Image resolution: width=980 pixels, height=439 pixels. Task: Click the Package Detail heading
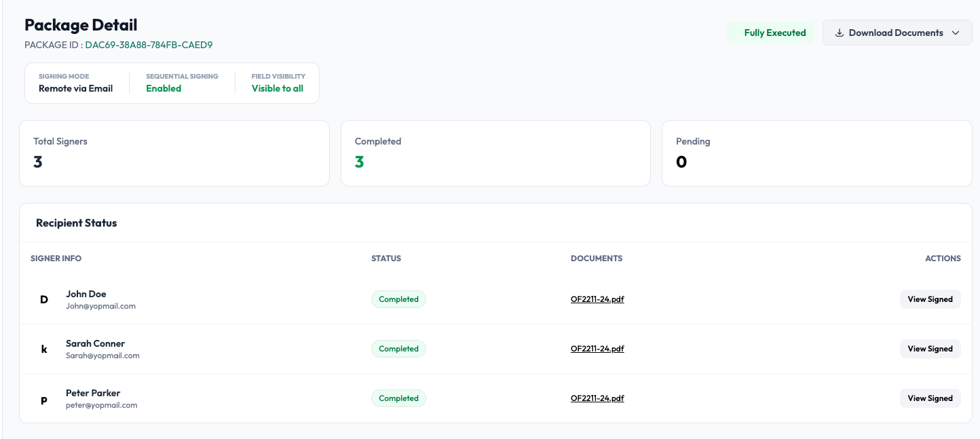tap(81, 25)
